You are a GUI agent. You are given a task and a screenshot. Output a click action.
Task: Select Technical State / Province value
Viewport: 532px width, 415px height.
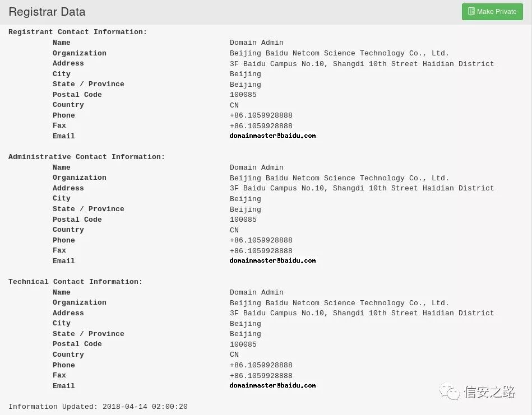click(x=246, y=334)
